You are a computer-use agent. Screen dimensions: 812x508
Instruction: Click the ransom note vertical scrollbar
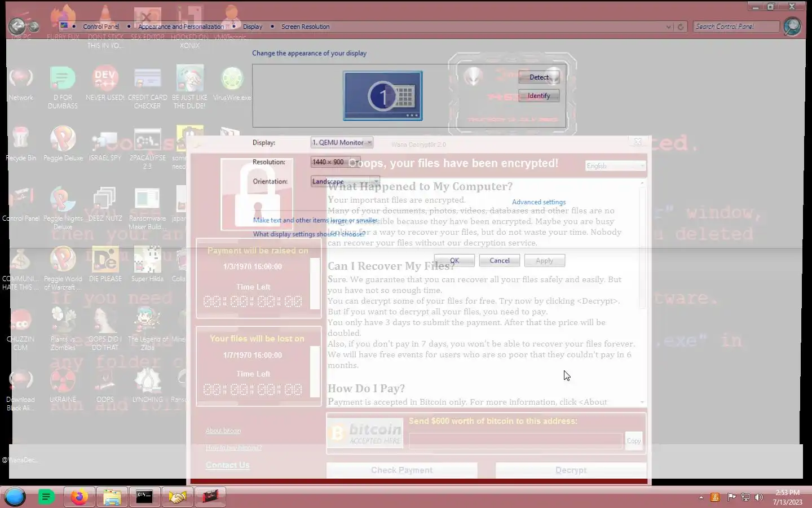point(642,292)
